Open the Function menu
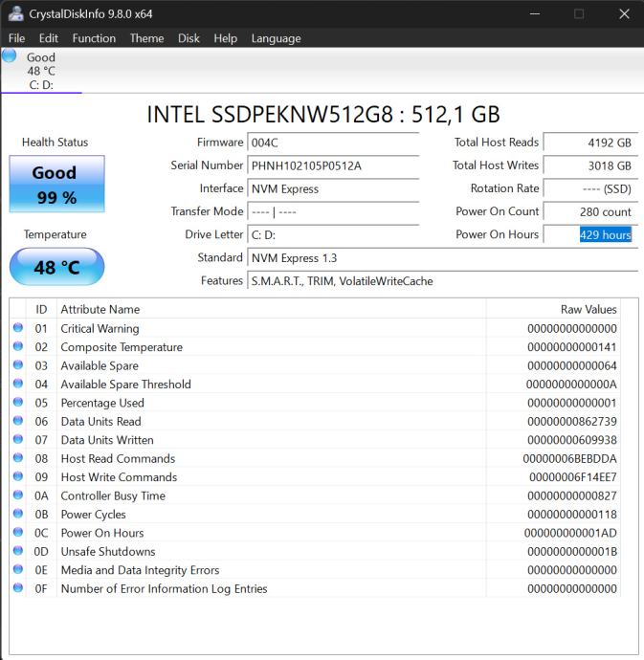 [94, 38]
